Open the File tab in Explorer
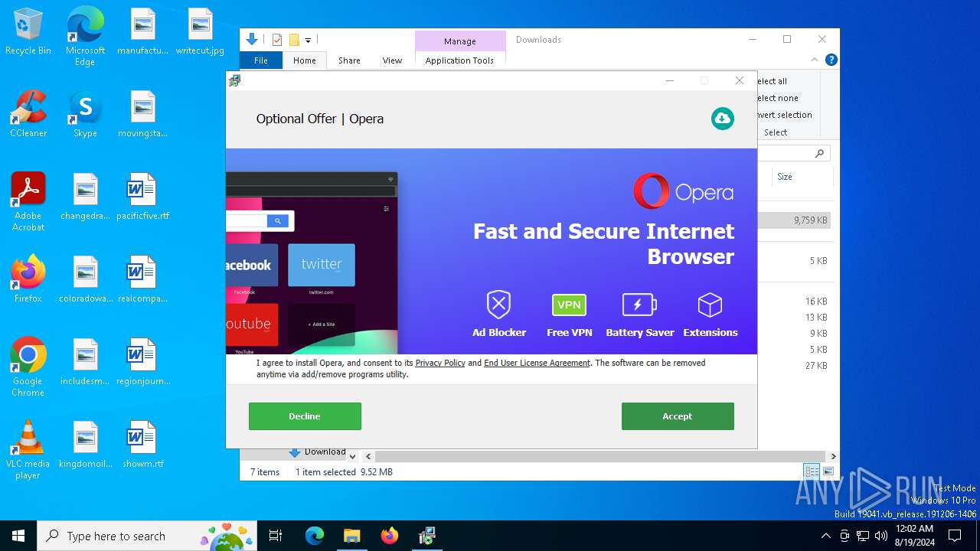 [261, 60]
